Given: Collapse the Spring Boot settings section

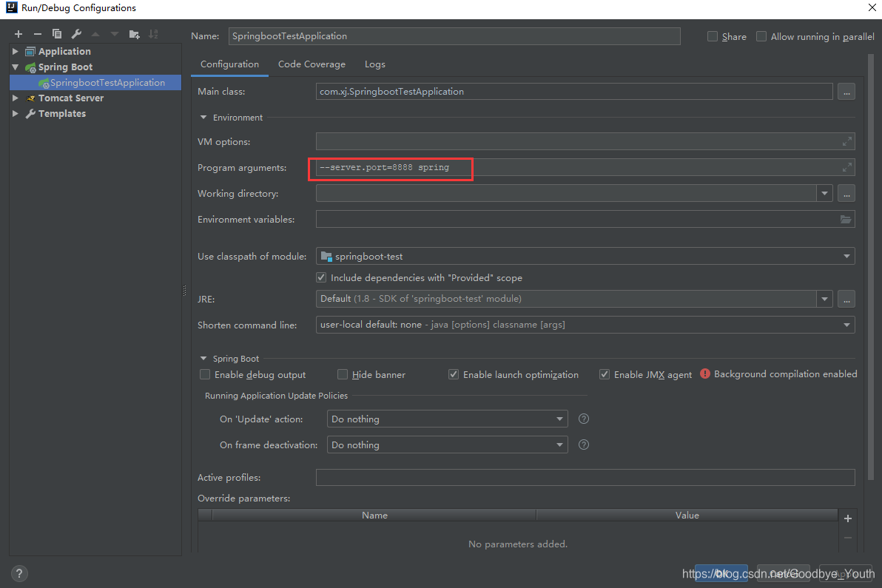Looking at the screenshot, I should (x=203, y=359).
